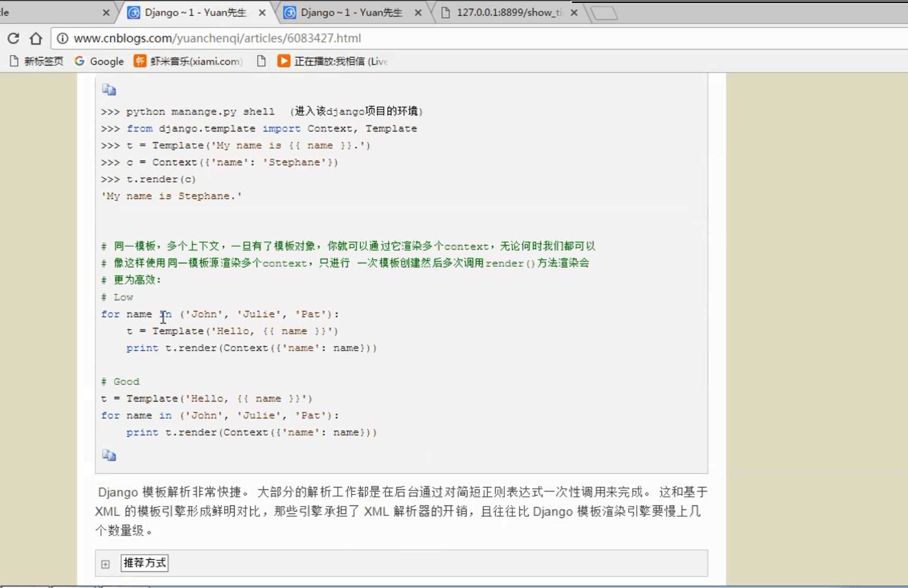
Task: Open the untitled blank page bookmark icon
Action: pos(261,61)
